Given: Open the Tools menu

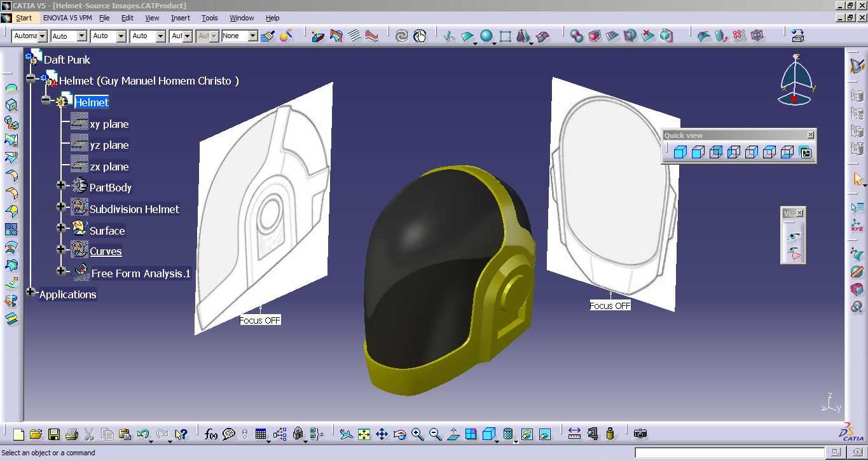Looking at the screenshot, I should coord(210,18).
